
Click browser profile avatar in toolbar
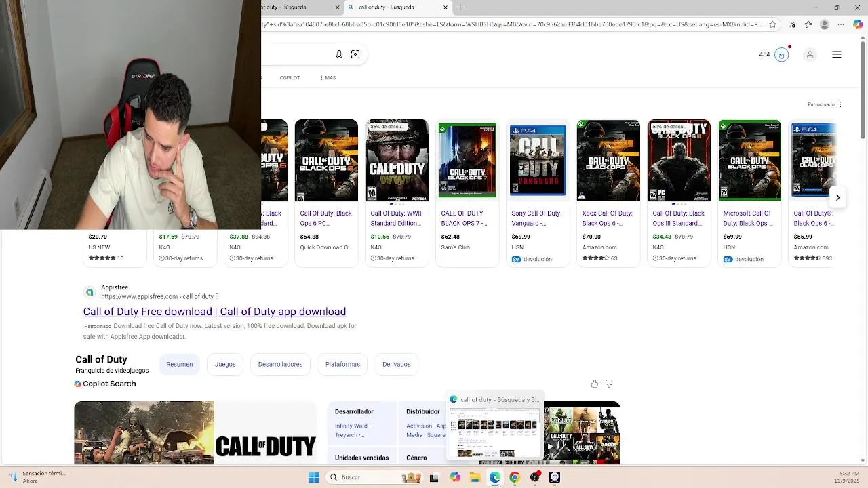(x=825, y=24)
